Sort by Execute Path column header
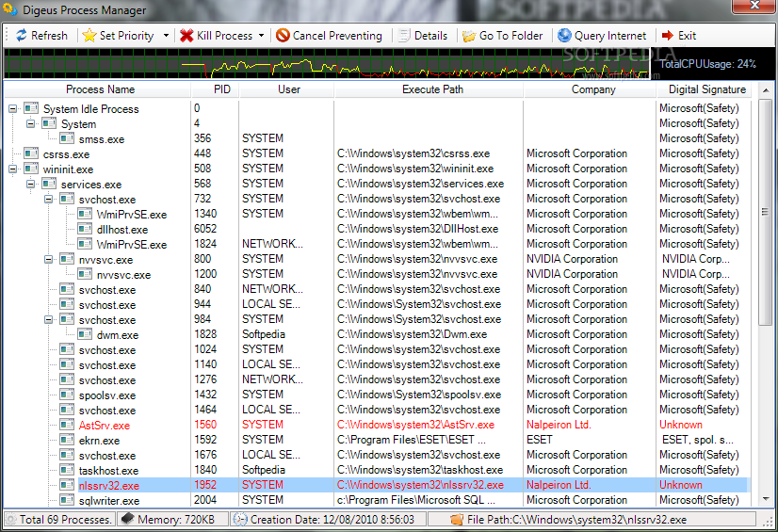This screenshot has height=532, width=778. (x=430, y=89)
